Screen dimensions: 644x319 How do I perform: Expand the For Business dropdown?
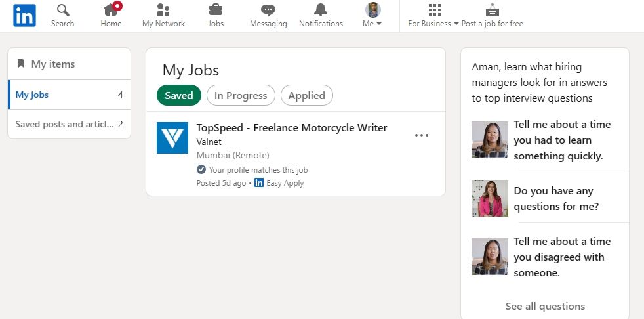tap(433, 15)
